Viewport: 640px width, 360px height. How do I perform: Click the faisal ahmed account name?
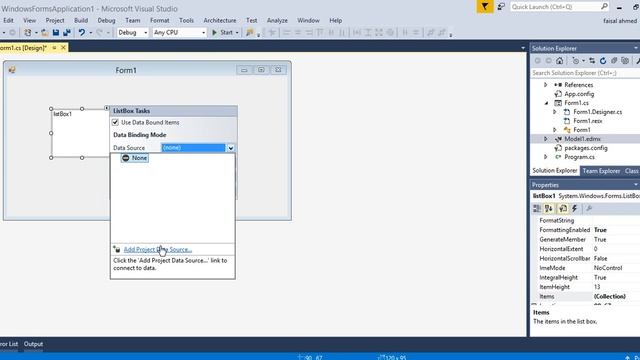coord(620,20)
